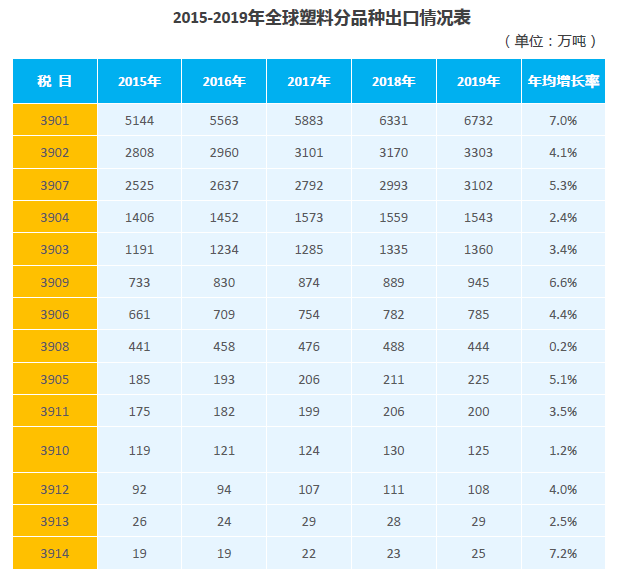622x586 pixels.
Task: Click tariff code 3912 row label
Action: [55, 489]
